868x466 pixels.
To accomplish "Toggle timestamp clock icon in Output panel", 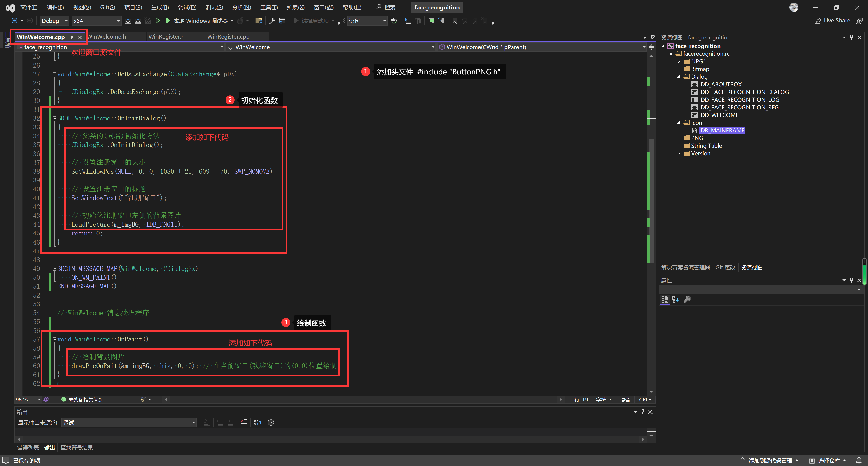I will 271,422.
